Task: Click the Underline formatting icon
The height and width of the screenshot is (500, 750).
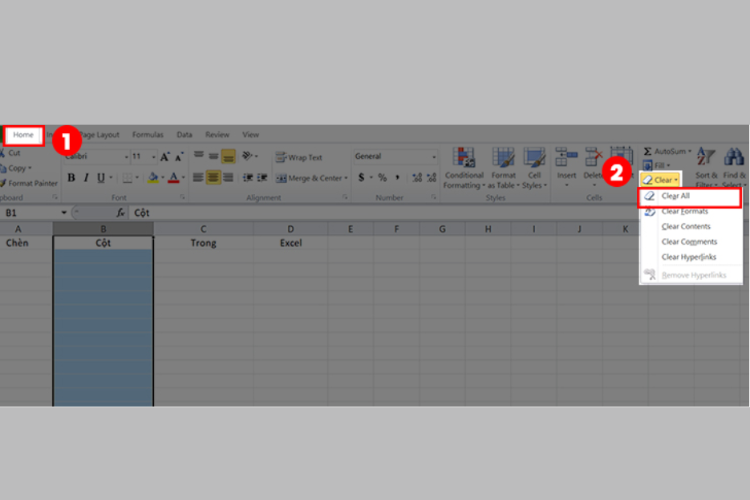Action: [101, 178]
